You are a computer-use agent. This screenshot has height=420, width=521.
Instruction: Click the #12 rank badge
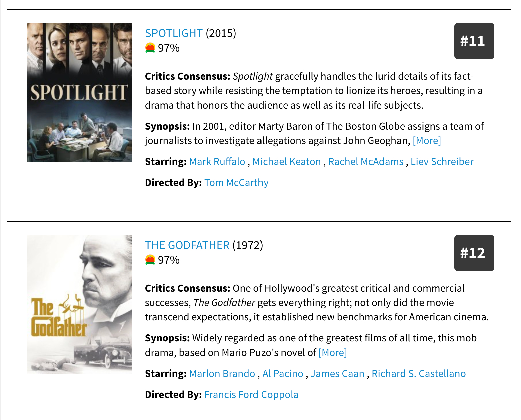[x=474, y=253]
